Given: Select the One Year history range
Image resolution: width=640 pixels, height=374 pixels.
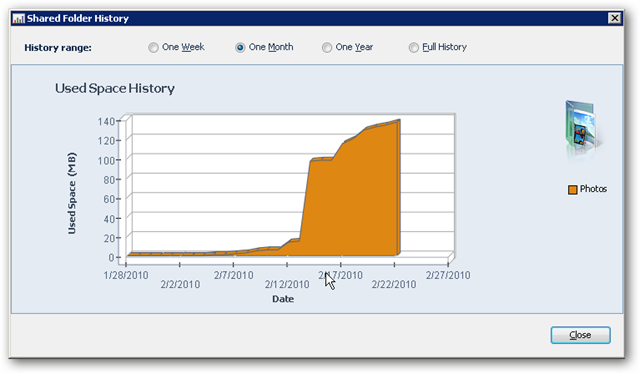Looking at the screenshot, I should click(348, 47).
